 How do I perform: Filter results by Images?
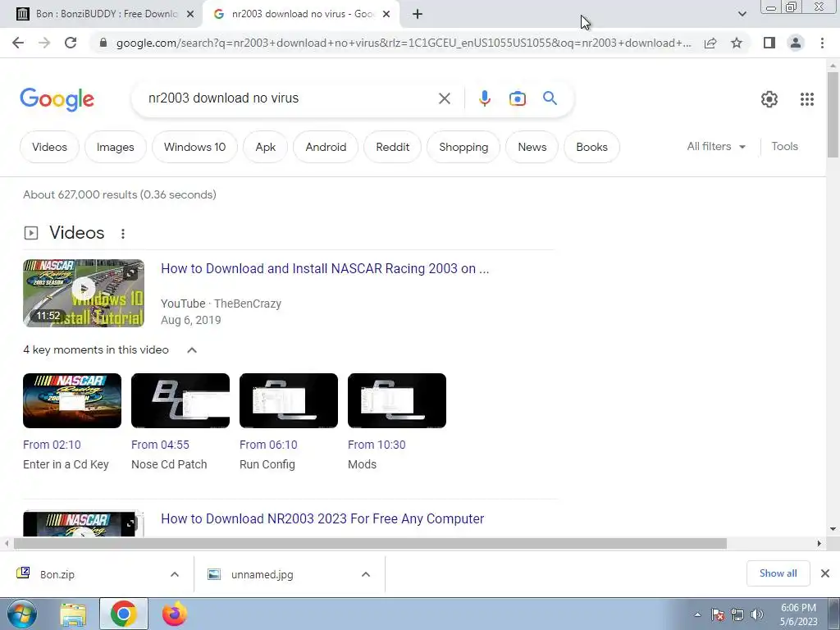pyautogui.click(x=115, y=147)
